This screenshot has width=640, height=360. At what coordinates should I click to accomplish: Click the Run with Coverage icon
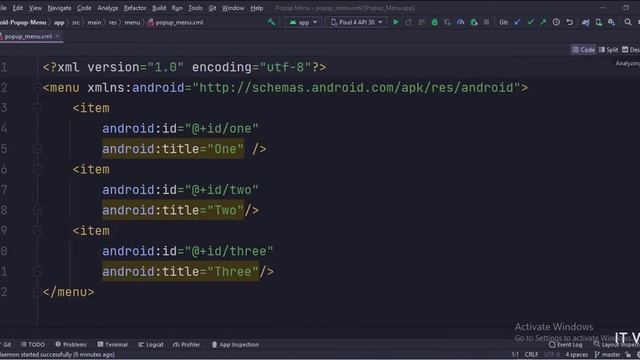click(448, 22)
